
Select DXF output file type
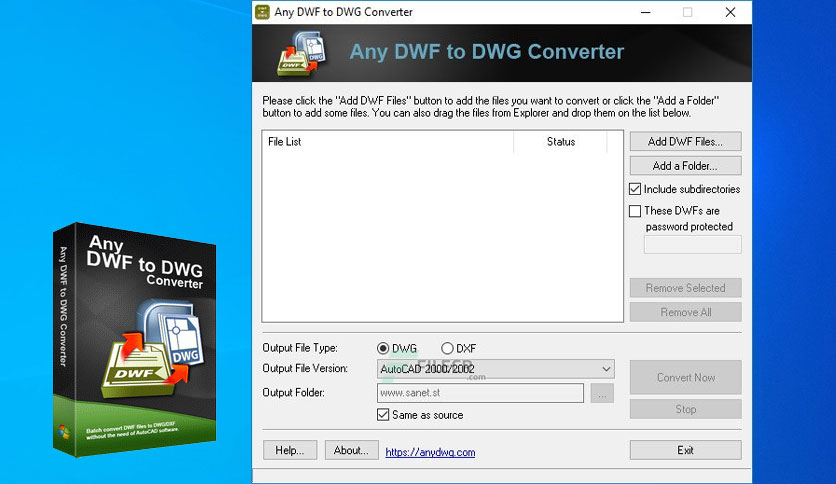[x=447, y=349]
